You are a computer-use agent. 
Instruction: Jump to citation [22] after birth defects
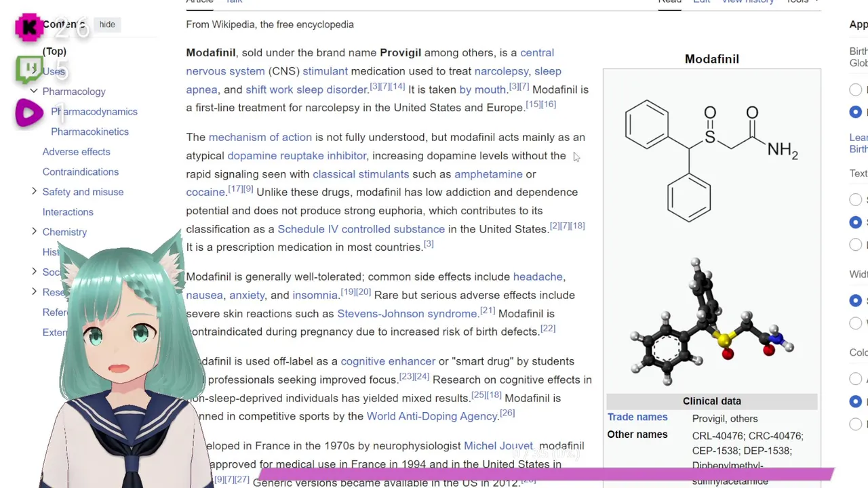click(x=548, y=329)
